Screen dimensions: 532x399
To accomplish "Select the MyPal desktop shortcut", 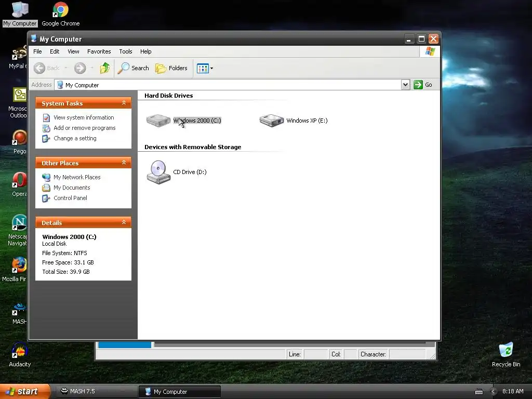I will 19,57.
